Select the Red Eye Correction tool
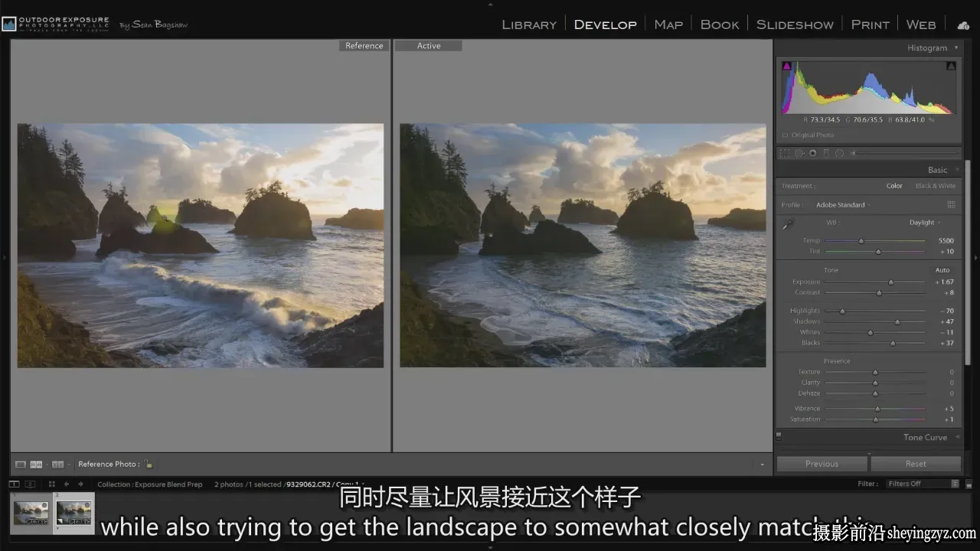Screen dimensions: 980x551 click(x=812, y=153)
